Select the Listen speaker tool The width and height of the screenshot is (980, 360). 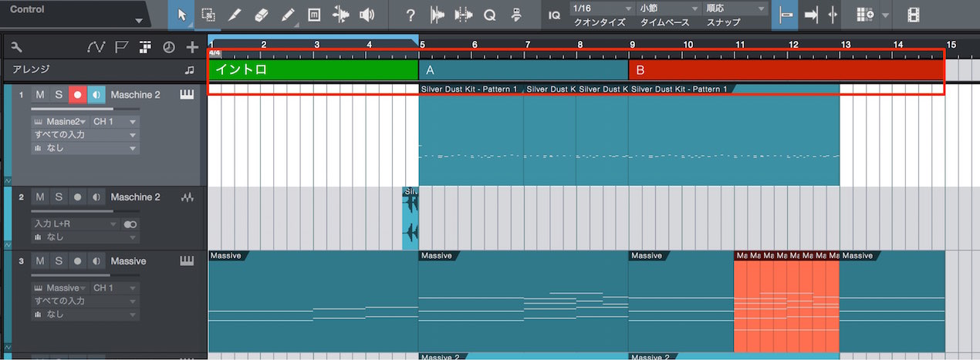point(367,15)
